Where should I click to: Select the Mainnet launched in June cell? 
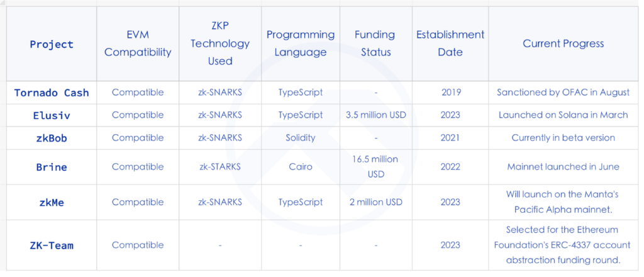563,167
